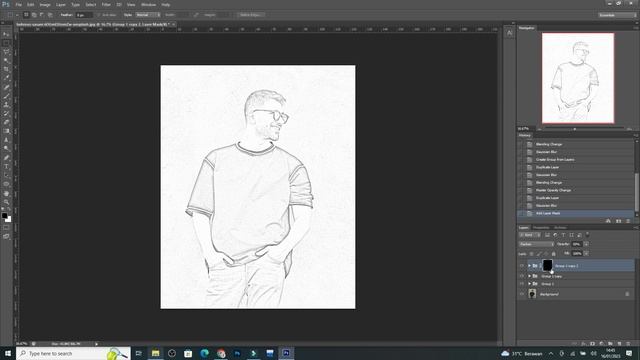Switch to the Actions tab
Image resolution: width=640 pixels, height=360 pixels.
click(x=560, y=227)
